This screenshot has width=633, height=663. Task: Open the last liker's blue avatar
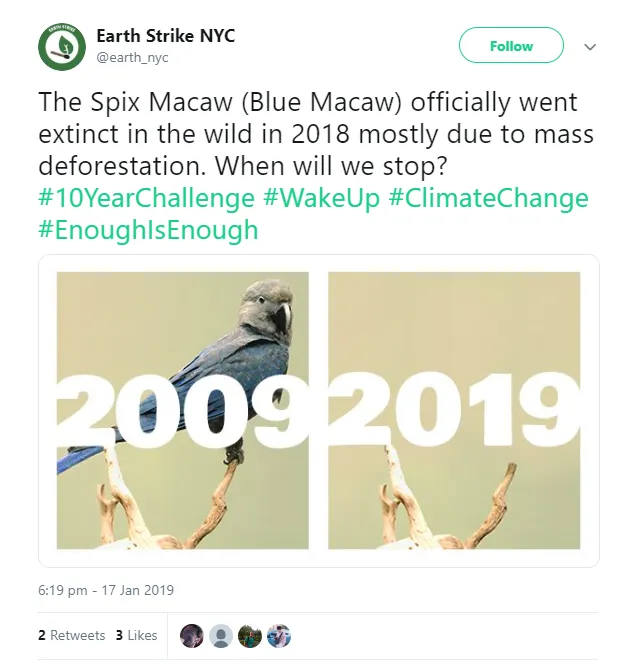click(279, 636)
